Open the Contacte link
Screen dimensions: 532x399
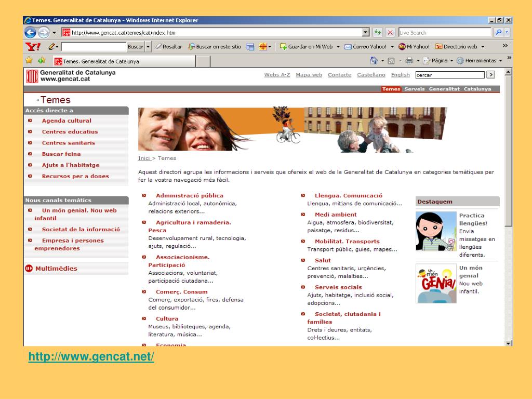(339, 75)
